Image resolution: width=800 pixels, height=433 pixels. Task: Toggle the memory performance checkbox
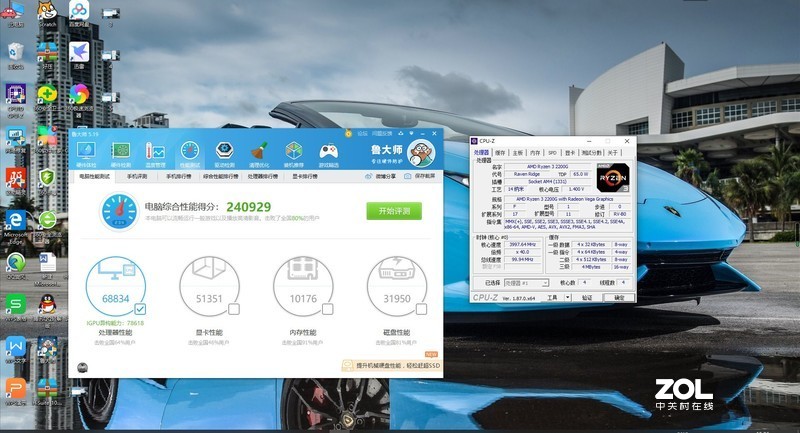pos(328,309)
